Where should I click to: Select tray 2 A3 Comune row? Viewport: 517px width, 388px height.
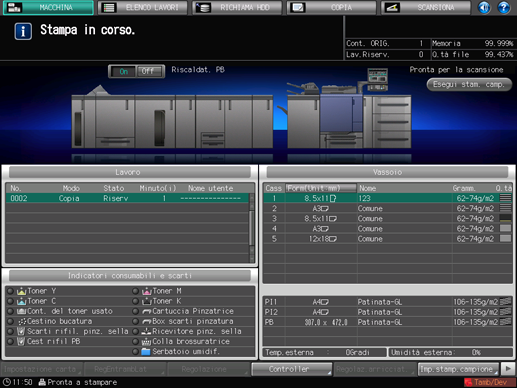pos(388,208)
